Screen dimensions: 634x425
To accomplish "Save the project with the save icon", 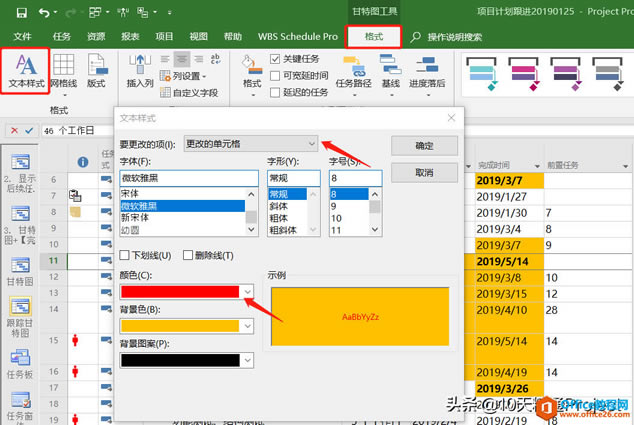I will tap(21, 13).
